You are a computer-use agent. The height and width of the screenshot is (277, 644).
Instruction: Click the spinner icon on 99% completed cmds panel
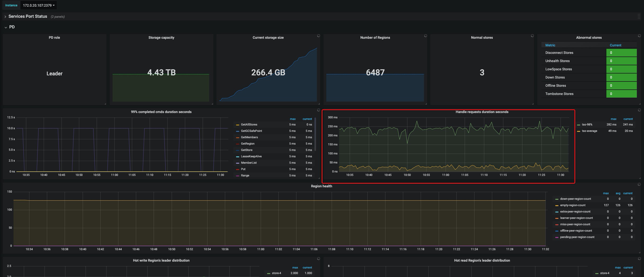pos(318,110)
